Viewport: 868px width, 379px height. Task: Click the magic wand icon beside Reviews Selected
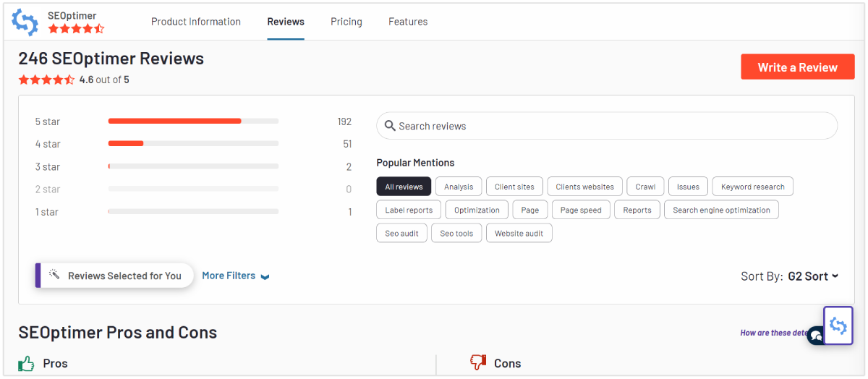[54, 275]
